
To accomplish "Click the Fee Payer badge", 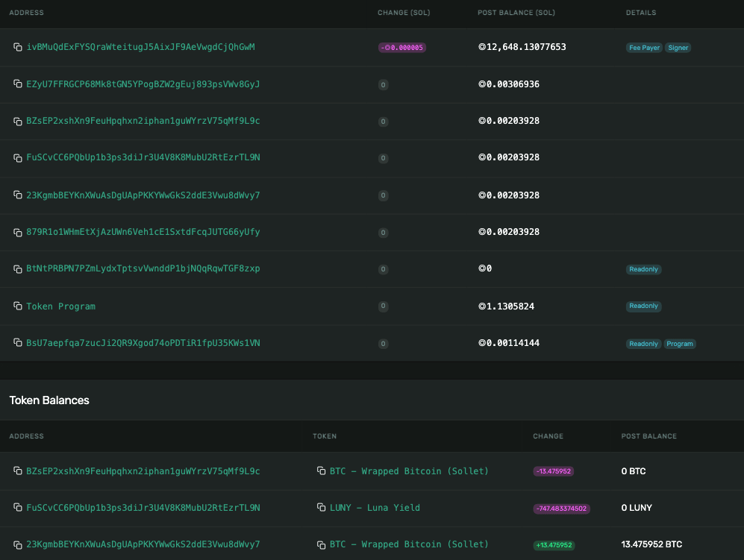I will pyautogui.click(x=644, y=48).
